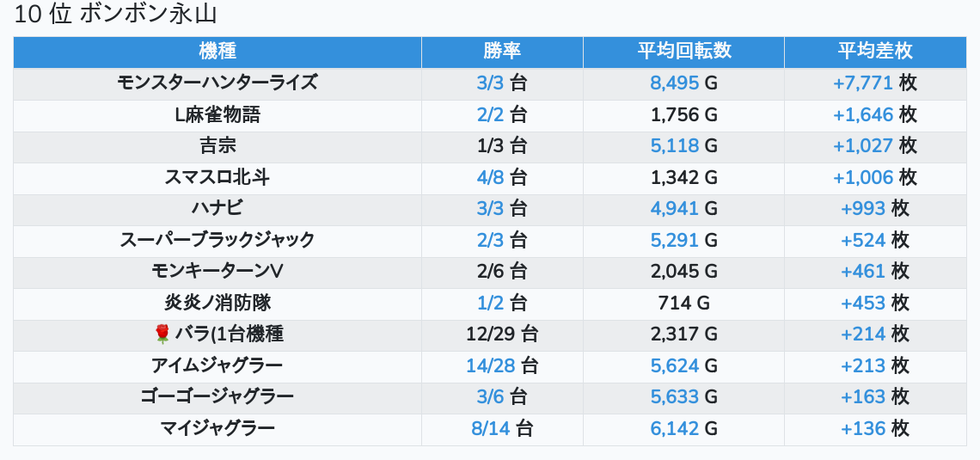
Task: Open the 1/2 win rate link for 炎炎ノ消防隊
Action: (x=490, y=304)
